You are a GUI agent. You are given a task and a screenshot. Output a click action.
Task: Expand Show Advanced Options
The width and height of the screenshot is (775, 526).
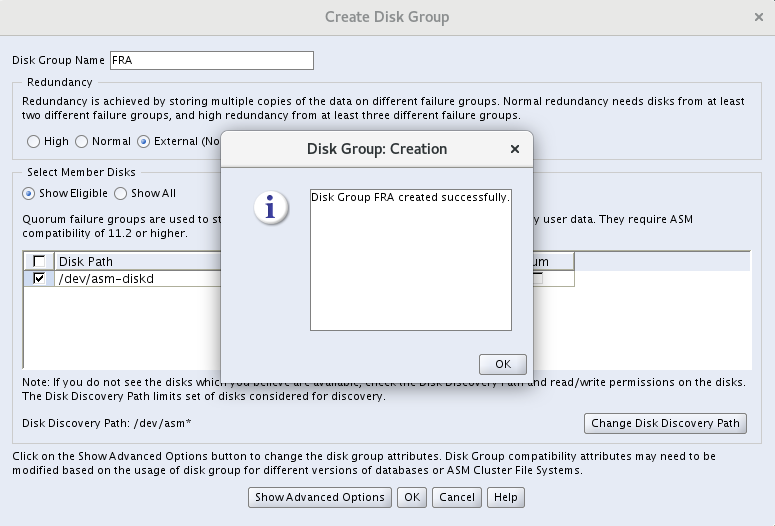(319, 497)
